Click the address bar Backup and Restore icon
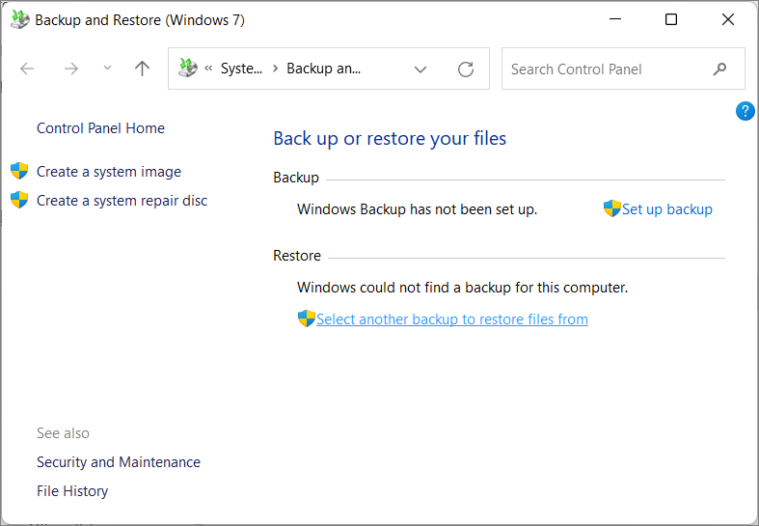 tap(187, 68)
